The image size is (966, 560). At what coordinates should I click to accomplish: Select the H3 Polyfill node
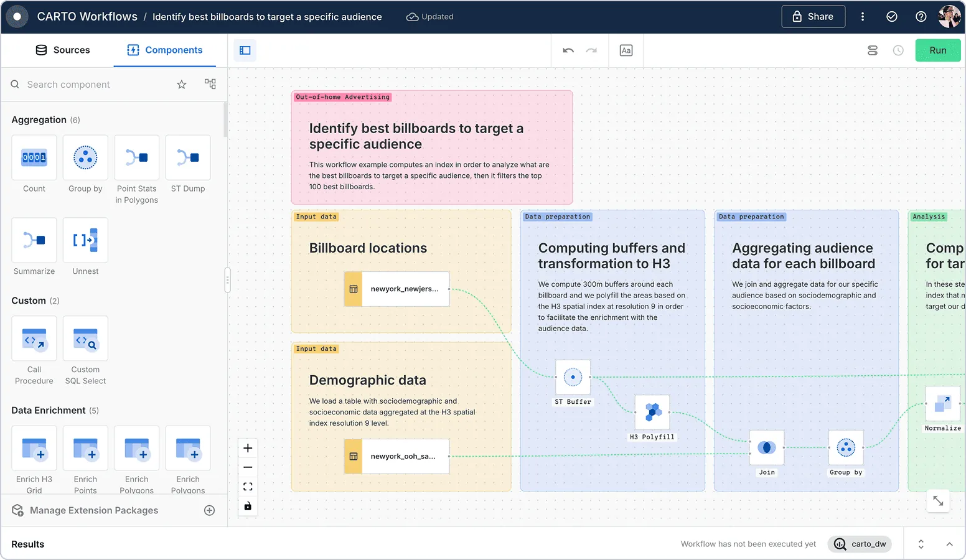pos(652,412)
